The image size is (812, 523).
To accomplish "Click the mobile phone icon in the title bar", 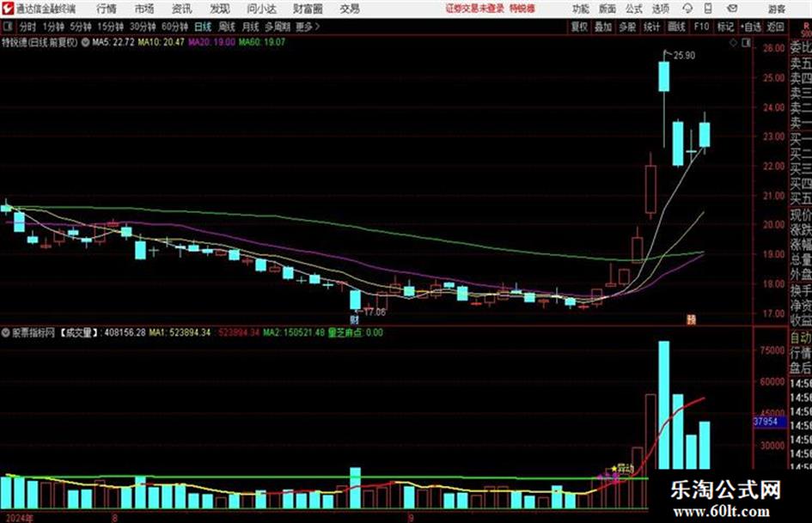I will click(x=708, y=9).
